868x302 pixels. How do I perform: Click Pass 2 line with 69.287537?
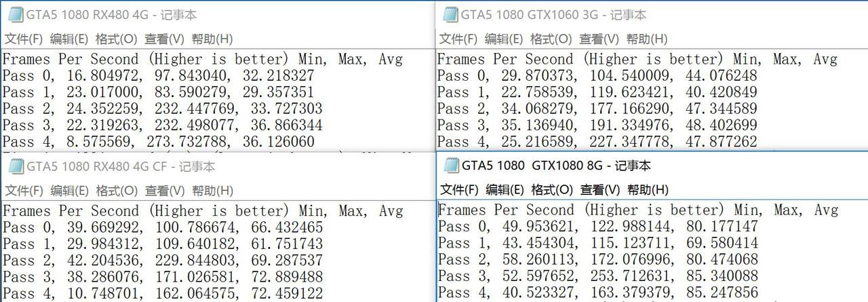point(163,261)
